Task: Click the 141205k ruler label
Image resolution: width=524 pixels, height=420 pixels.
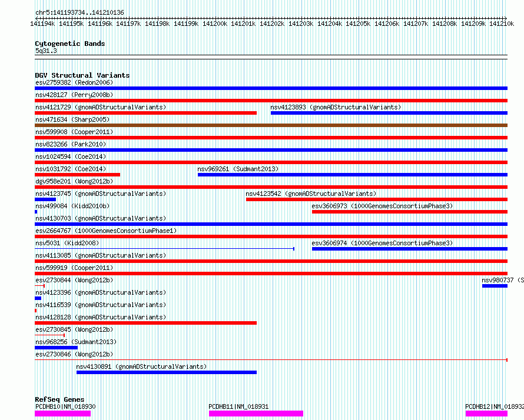Action: (x=358, y=24)
